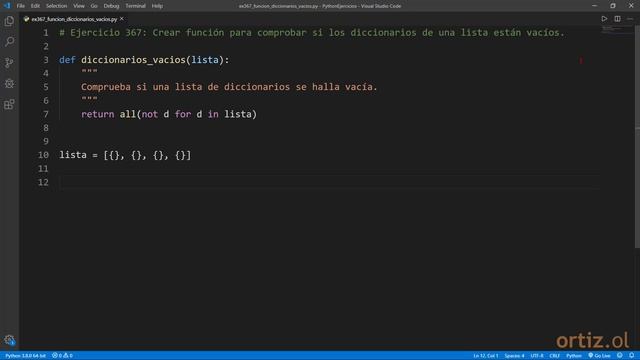640x360 pixels.
Task: Open the feedback smiley in status bar
Action: pyautogui.click(x=620, y=356)
